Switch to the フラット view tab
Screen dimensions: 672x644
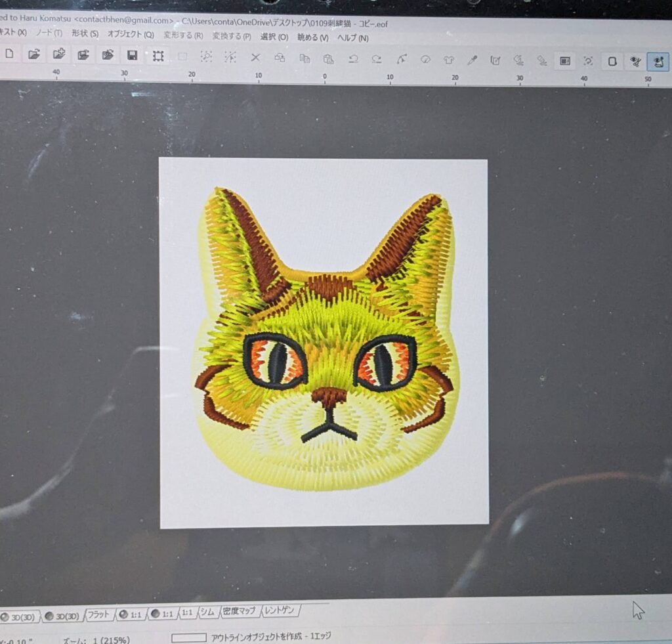point(98,614)
